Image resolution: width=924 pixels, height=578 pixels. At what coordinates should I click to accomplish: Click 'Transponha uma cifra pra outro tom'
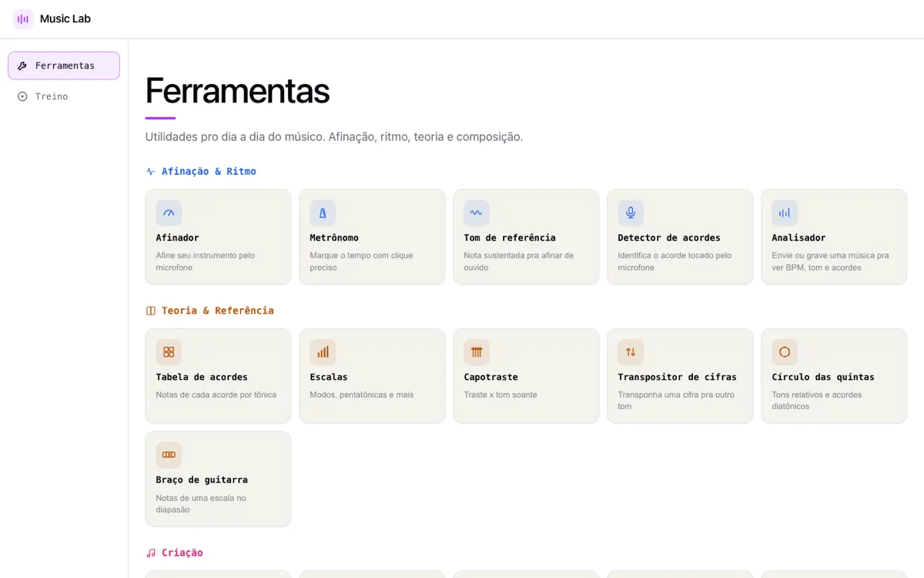click(x=675, y=401)
